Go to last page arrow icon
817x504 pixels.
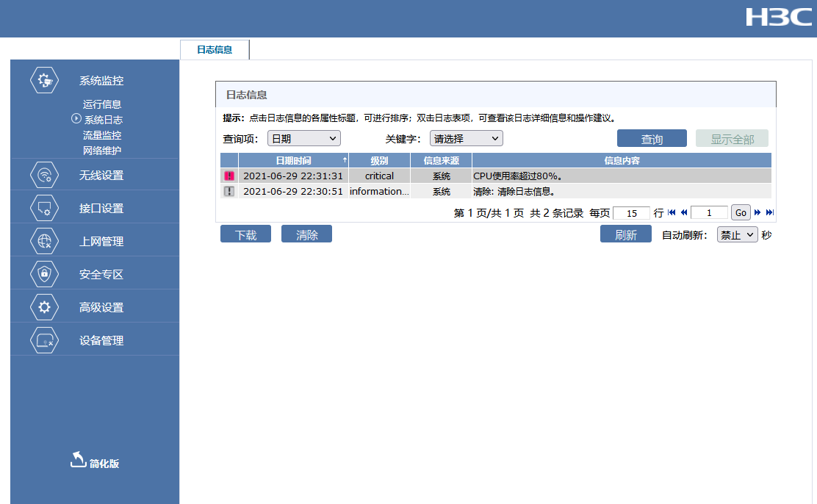[x=769, y=212]
